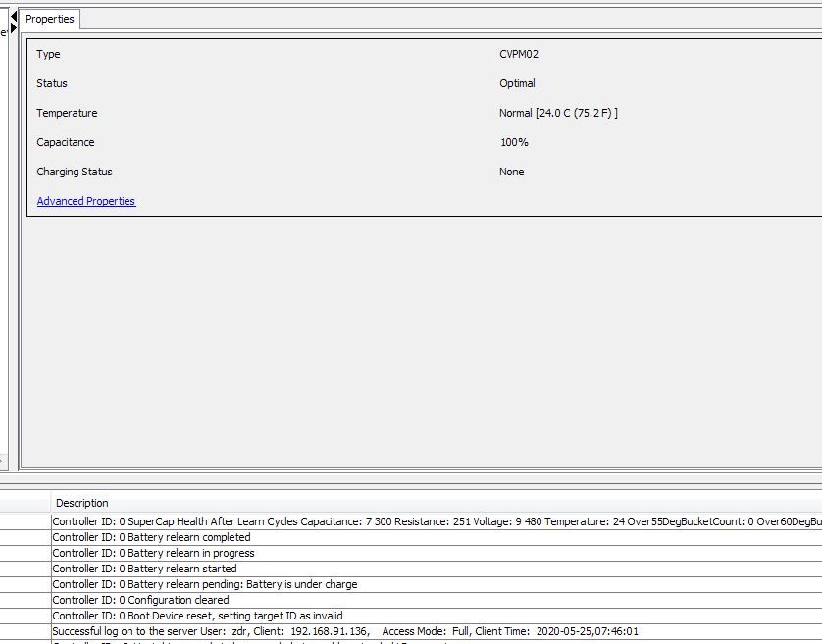This screenshot has width=822, height=644.
Task: Click the Type property label
Action: coord(48,55)
